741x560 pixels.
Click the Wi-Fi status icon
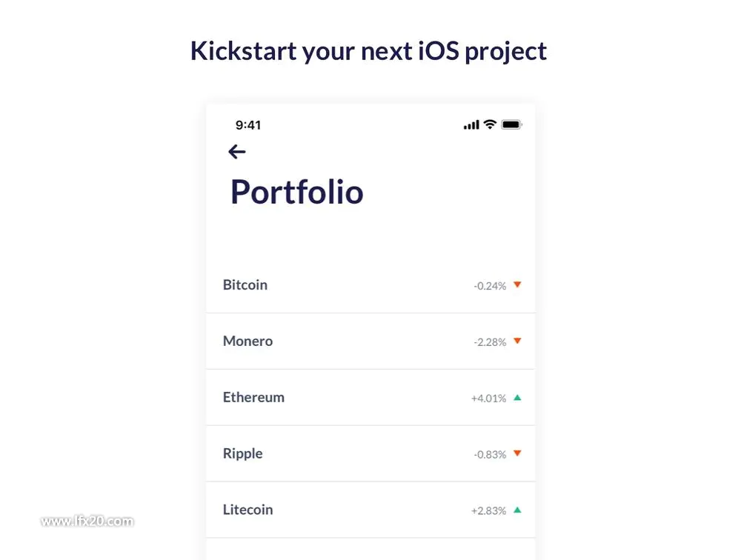pos(490,124)
